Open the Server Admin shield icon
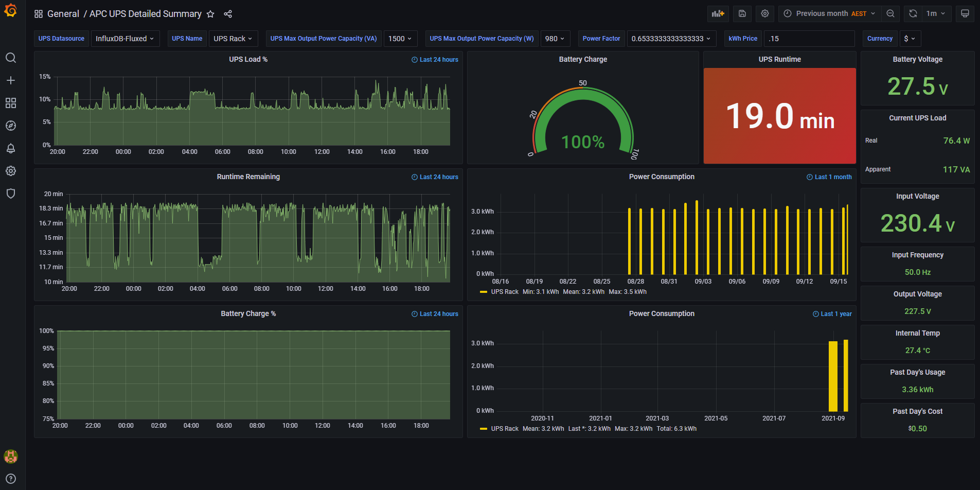This screenshot has width=980, height=490. tap(10, 194)
